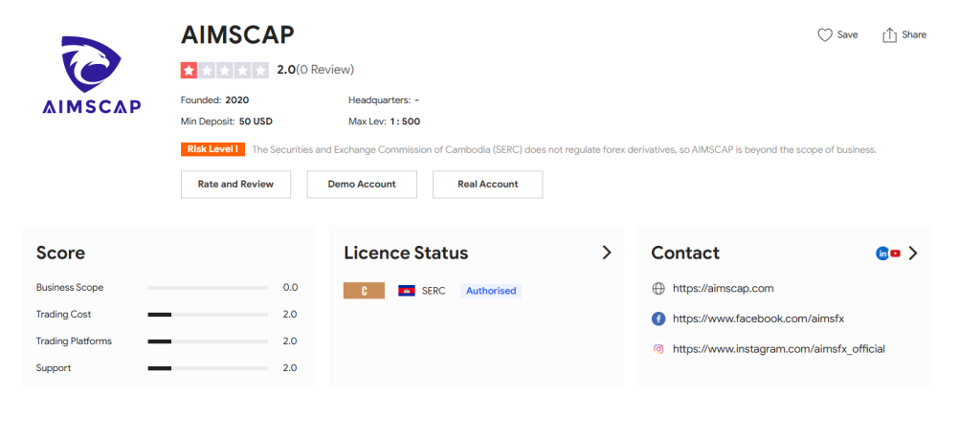Open the YouTube icon in Contact
Image resolution: width=980 pixels, height=440 pixels.
(896, 253)
